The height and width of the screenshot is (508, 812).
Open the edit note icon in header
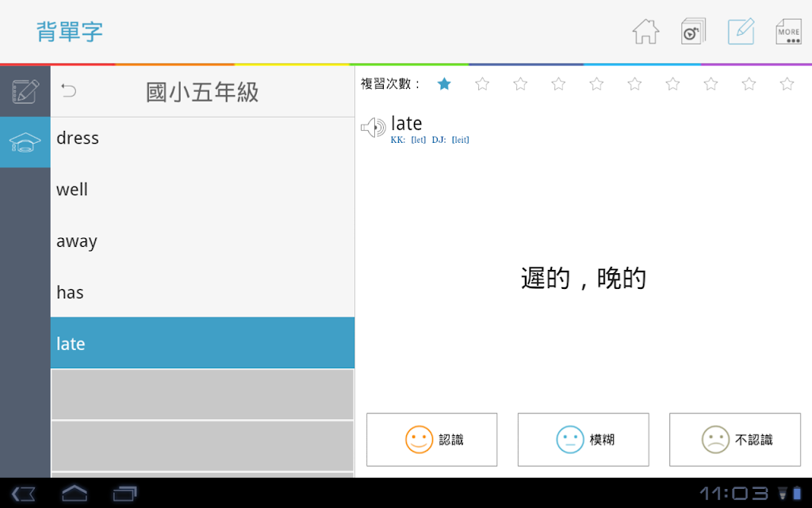click(741, 32)
